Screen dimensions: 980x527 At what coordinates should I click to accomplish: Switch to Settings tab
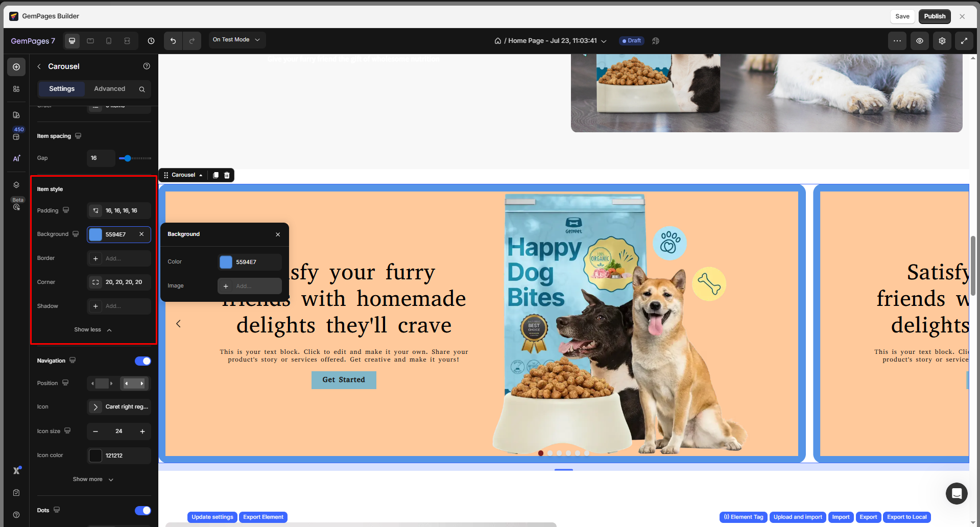[62, 89]
